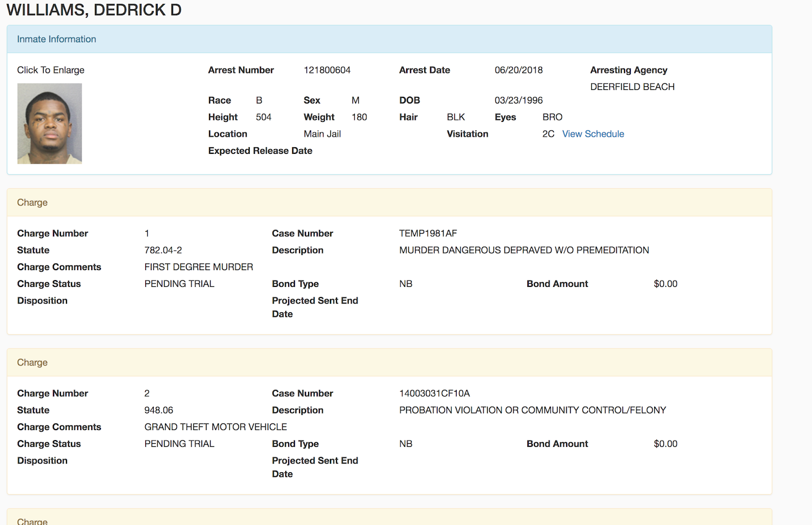Image resolution: width=812 pixels, height=525 pixels.
Task: Click the eyes value BRO
Action: (x=552, y=117)
